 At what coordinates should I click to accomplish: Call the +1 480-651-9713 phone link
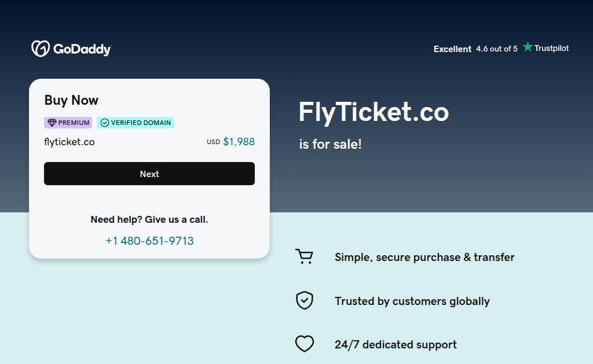(149, 241)
